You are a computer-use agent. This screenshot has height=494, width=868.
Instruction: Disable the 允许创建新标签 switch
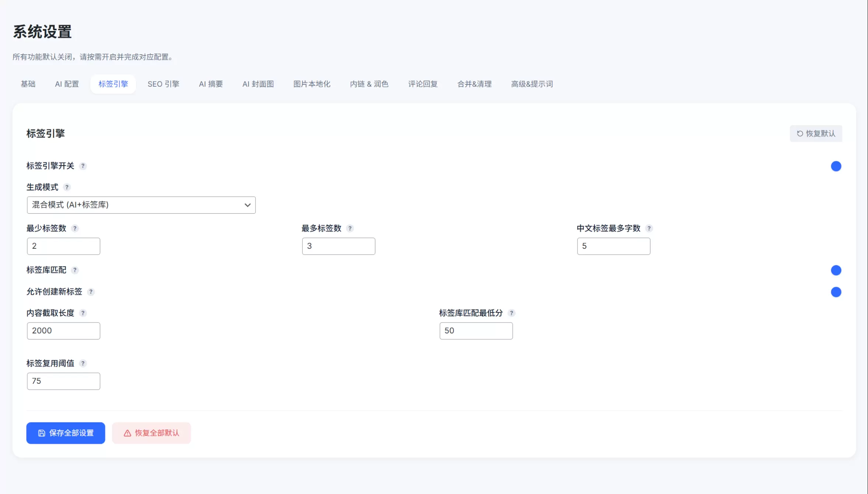pos(836,292)
